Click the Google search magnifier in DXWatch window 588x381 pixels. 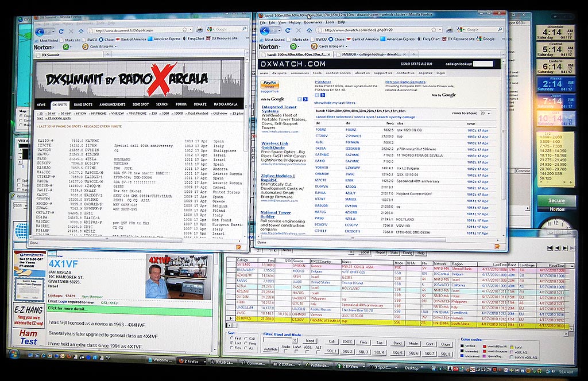tap(500, 29)
